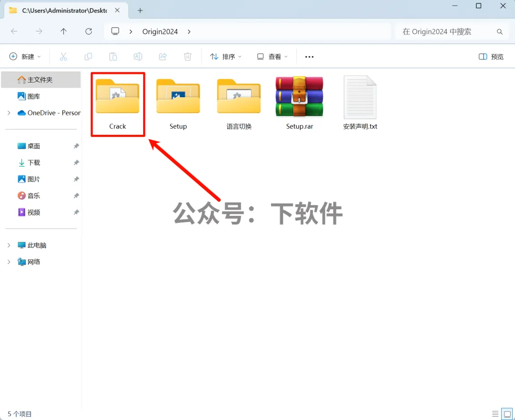Viewport: 515px width, 420px height.
Task: Click the Cut scissors icon
Action: pyautogui.click(x=63, y=57)
